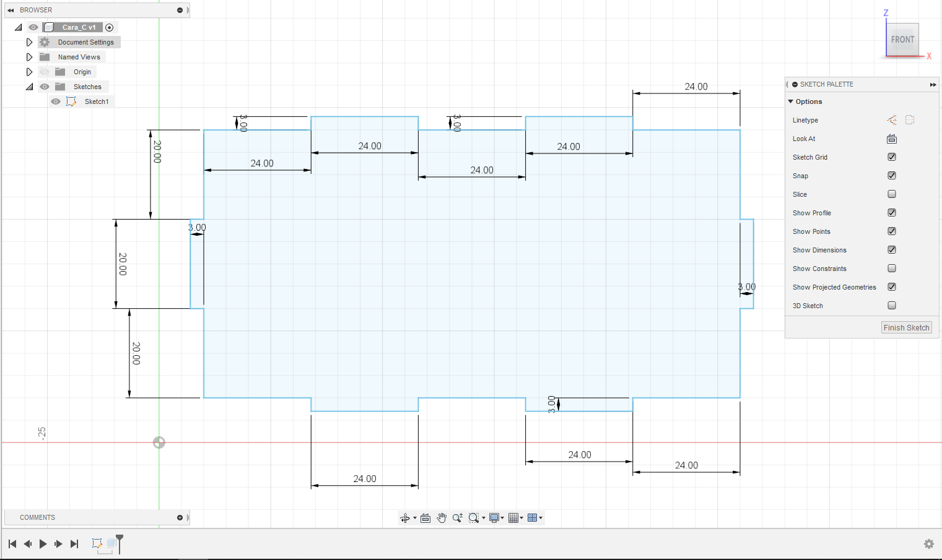Enable the 3D Sketch checkbox
Image resolution: width=942 pixels, height=560 pixels.
point(892,306)
